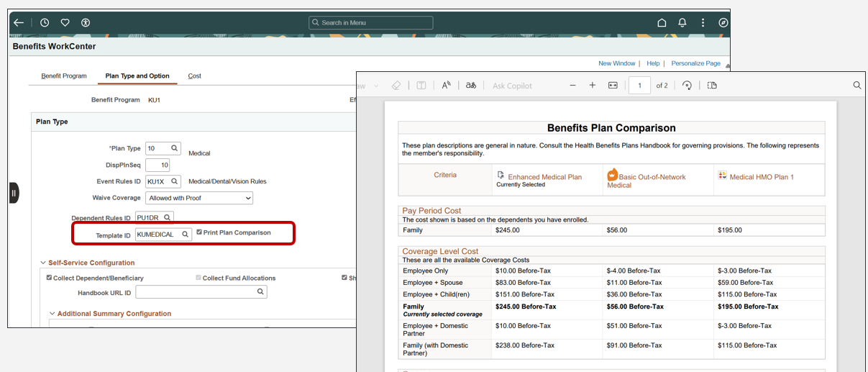
Task: Open Favorites heart icon
Action: [x=65, y=23]
